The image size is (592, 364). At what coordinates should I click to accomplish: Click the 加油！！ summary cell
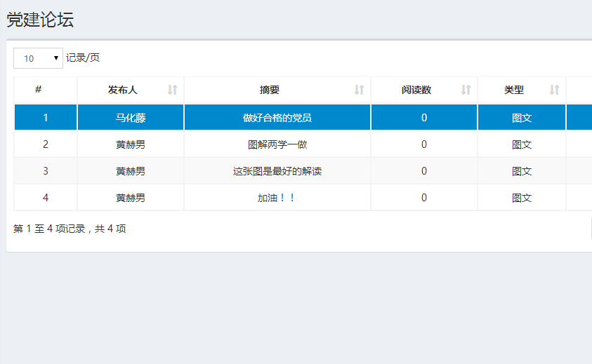(277, 198)
